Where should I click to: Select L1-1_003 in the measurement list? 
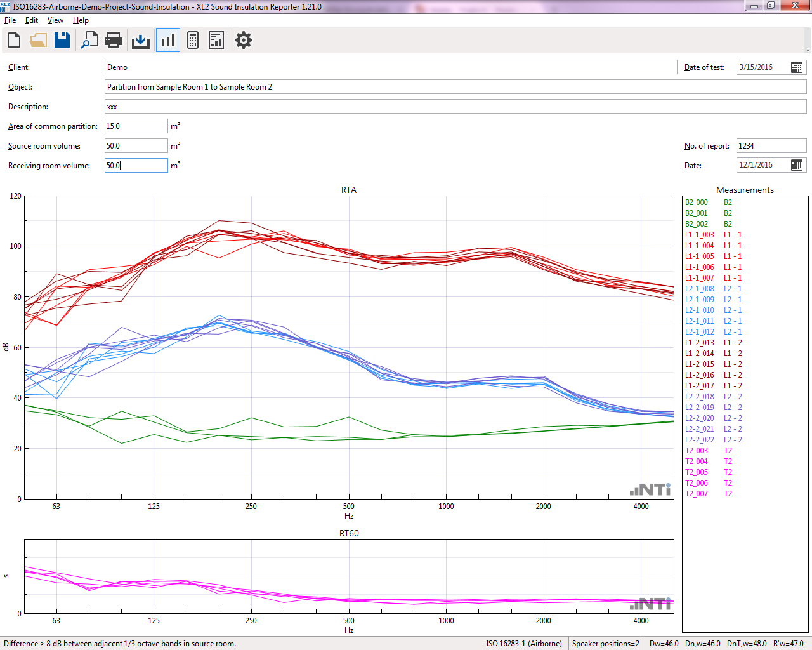699,235
